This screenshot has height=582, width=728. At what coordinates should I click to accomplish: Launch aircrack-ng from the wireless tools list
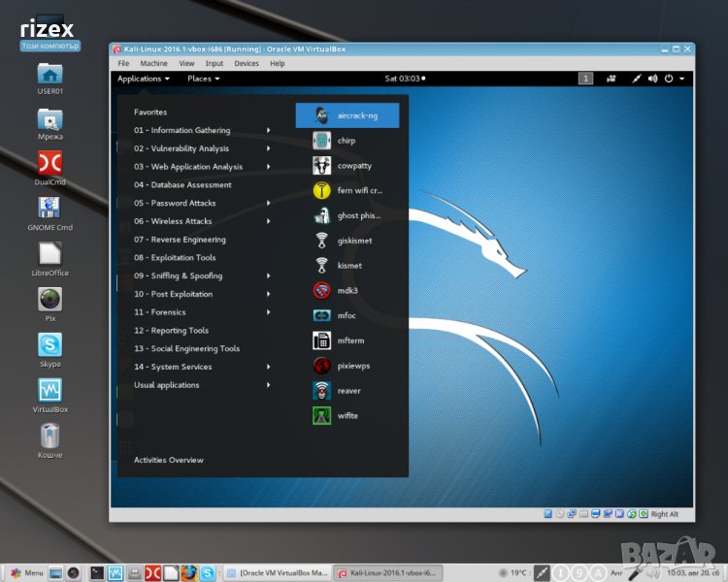tap(347, 115)
